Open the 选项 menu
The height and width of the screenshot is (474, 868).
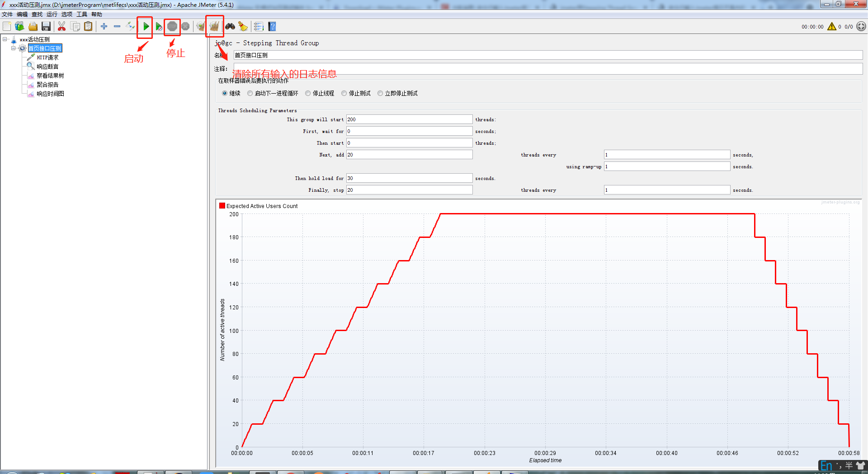[67, 14]
